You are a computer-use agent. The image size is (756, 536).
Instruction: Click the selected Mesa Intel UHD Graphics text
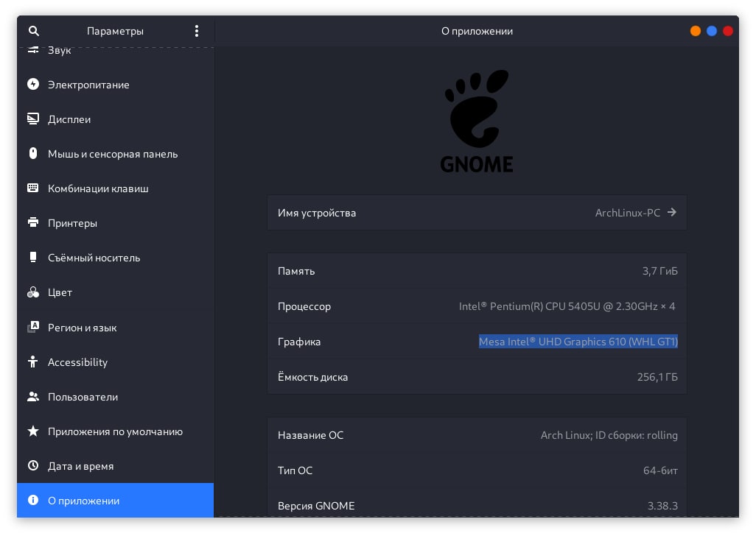578,342
